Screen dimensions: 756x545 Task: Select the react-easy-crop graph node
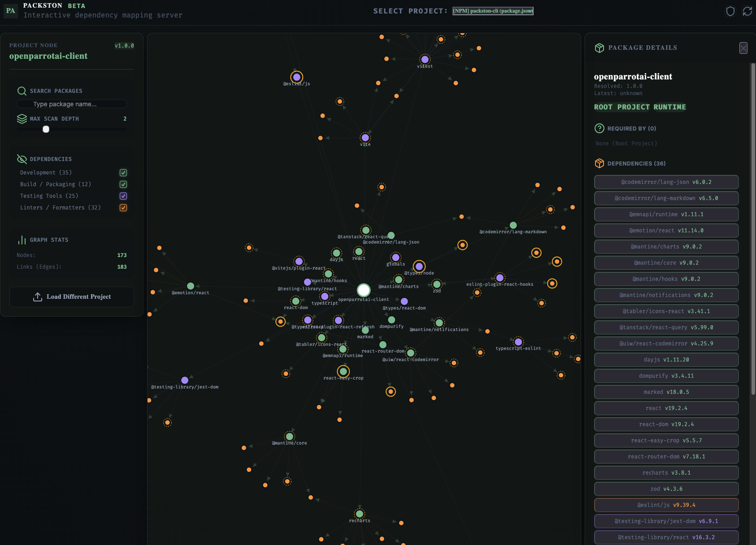[x=343, y=371]
